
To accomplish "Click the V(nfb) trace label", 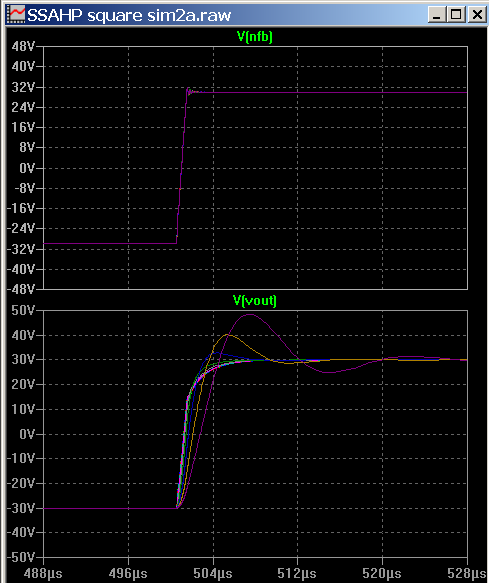I will [255, 36].
